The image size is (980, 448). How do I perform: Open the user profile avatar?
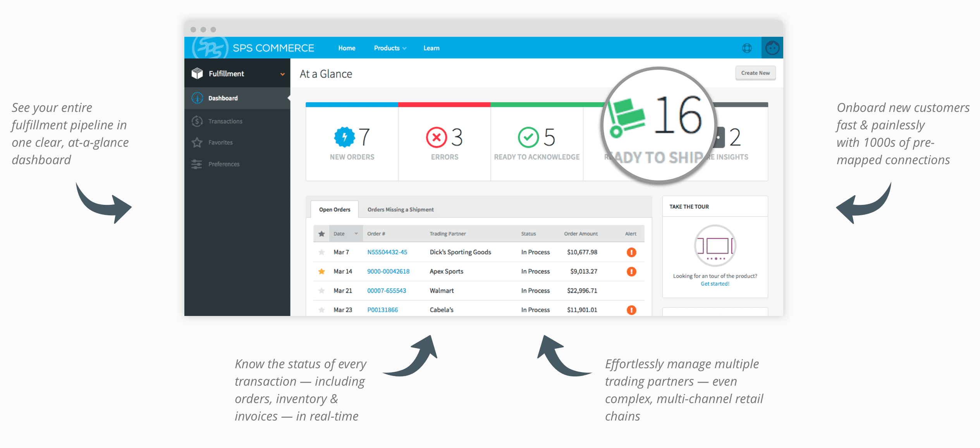(x=772, y=48)
